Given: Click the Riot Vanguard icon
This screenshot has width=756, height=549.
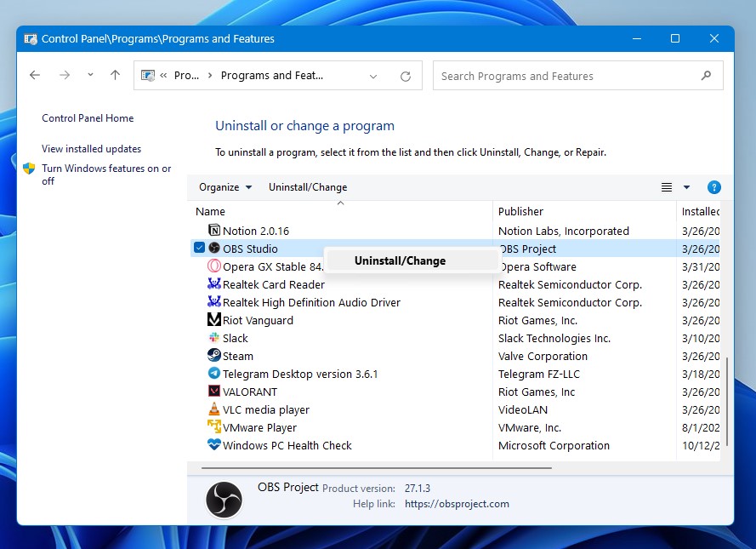Looking at the screenshot, I should (214, 319).
